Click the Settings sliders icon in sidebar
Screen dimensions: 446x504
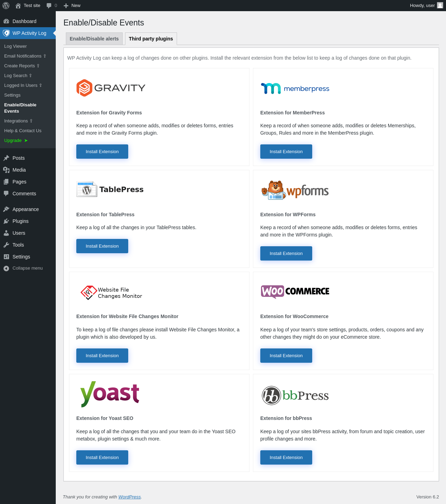tap(6, 257)
